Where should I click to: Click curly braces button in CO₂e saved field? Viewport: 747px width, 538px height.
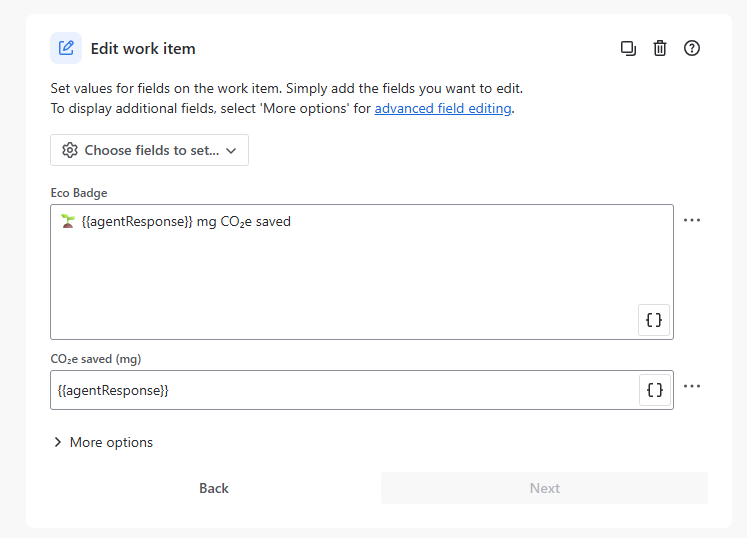[654, 390]
